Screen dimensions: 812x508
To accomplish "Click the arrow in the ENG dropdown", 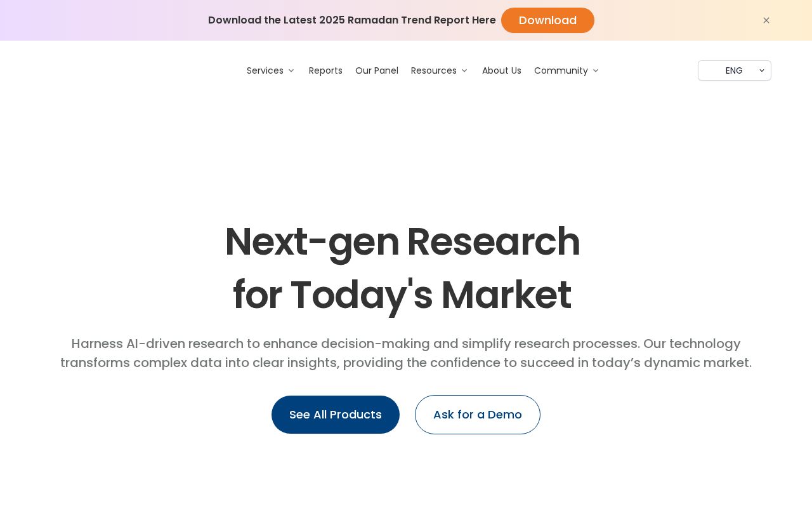I will click(762, 70).
